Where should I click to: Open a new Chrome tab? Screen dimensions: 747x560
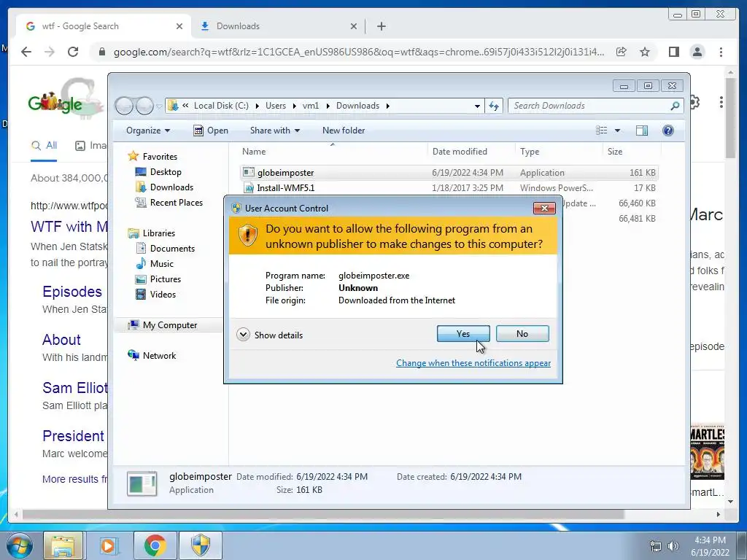[381, 26]
